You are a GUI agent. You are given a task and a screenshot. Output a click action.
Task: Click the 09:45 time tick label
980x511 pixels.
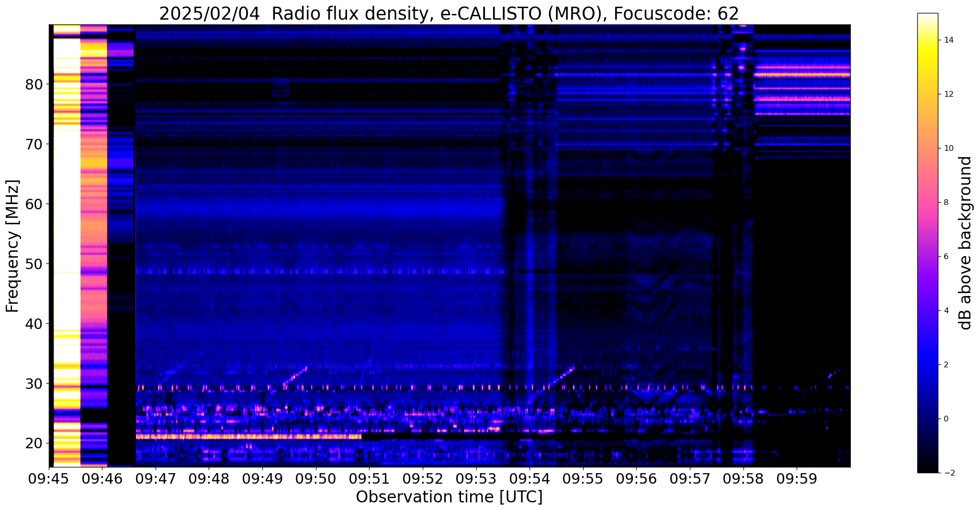click(x=49, y=478)
